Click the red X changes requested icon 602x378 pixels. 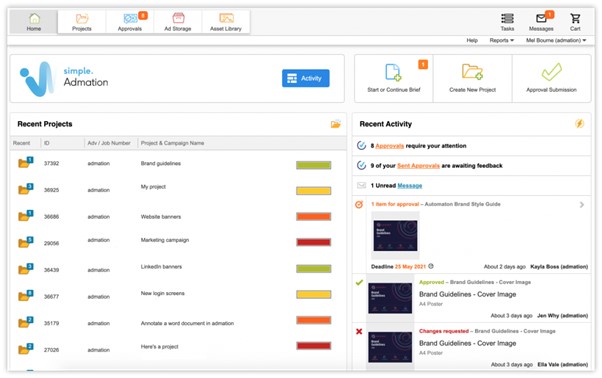tap(359, 332)
